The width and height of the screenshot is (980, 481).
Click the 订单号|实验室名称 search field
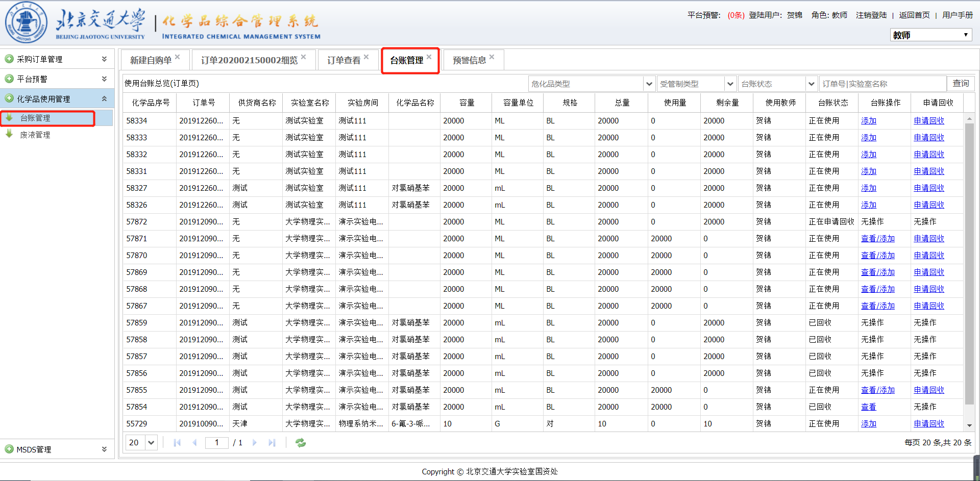[883, 84]
